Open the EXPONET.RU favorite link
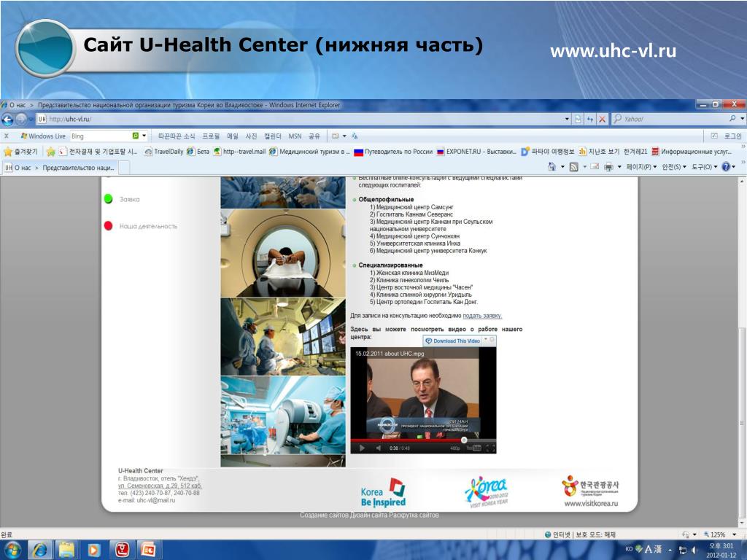 pyautogui.click(x=476, y=152)
